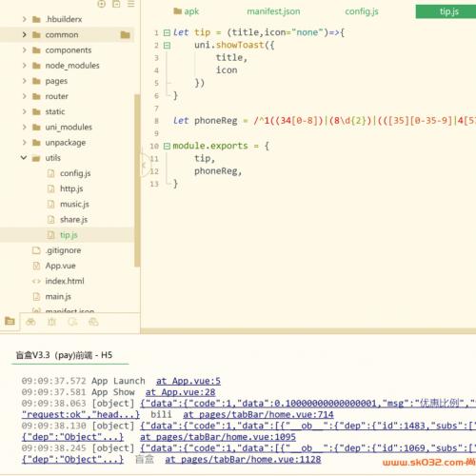Click the showToast call on line 2
Viewport: 476px width, 476px height.
point(240,45)
